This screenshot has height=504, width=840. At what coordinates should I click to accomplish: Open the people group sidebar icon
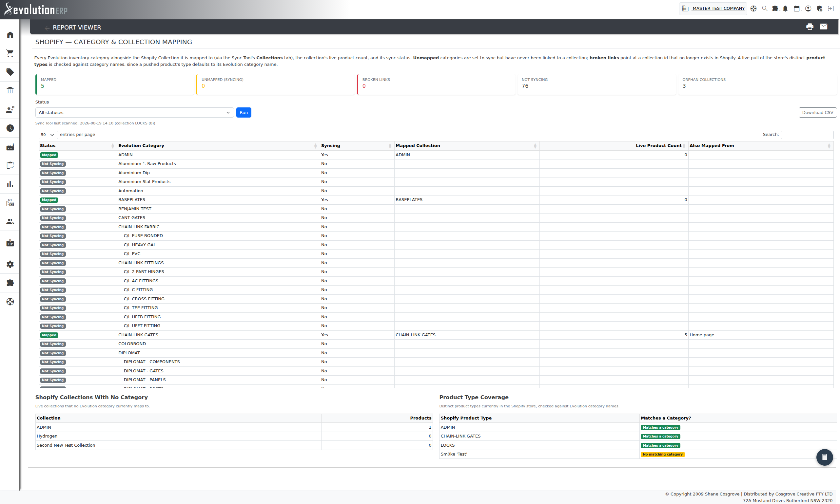(10, 221)
